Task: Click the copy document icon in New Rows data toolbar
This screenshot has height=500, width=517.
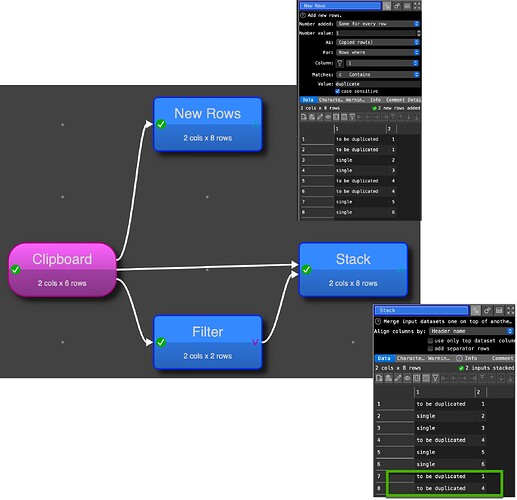Action: [x=303, y=117]
